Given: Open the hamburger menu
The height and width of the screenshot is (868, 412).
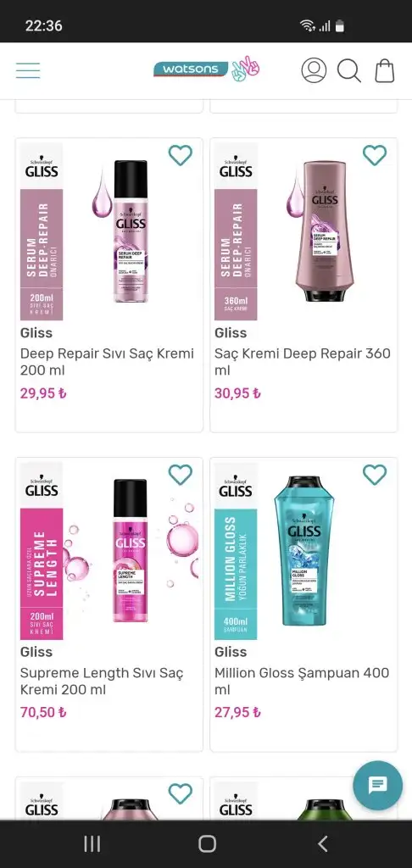Looking at the screenshot, I should coord(28,71).
